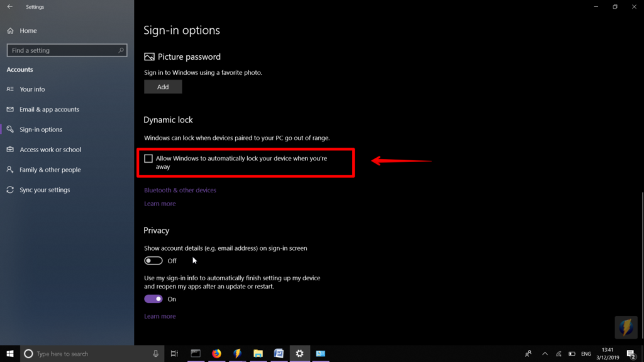This screenshot has height=362, width=644.
Task: Open the command prompt window from the taskbar
Action: coord(196,353)
